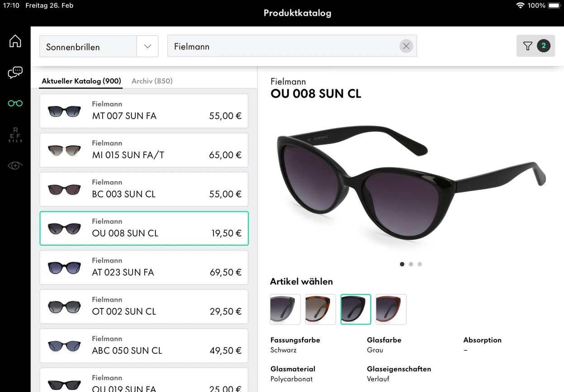The width and height of the screenshot is (564, 392).
Task: Click the Fassungsfarbe value Schwarz
Action: coord(284,350)
